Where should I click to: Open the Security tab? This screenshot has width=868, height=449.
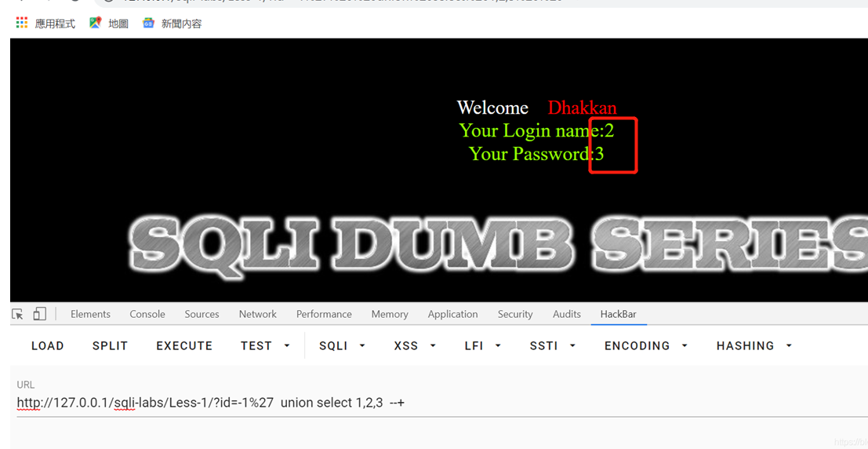[515, 314]
